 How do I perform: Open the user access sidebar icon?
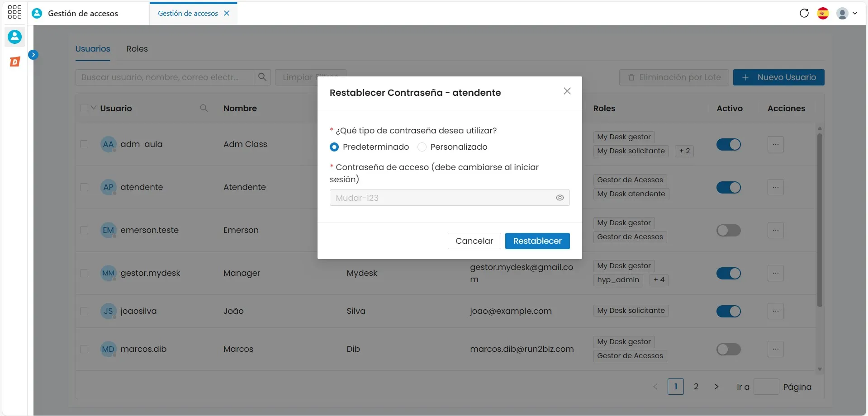tap(14, 37)
